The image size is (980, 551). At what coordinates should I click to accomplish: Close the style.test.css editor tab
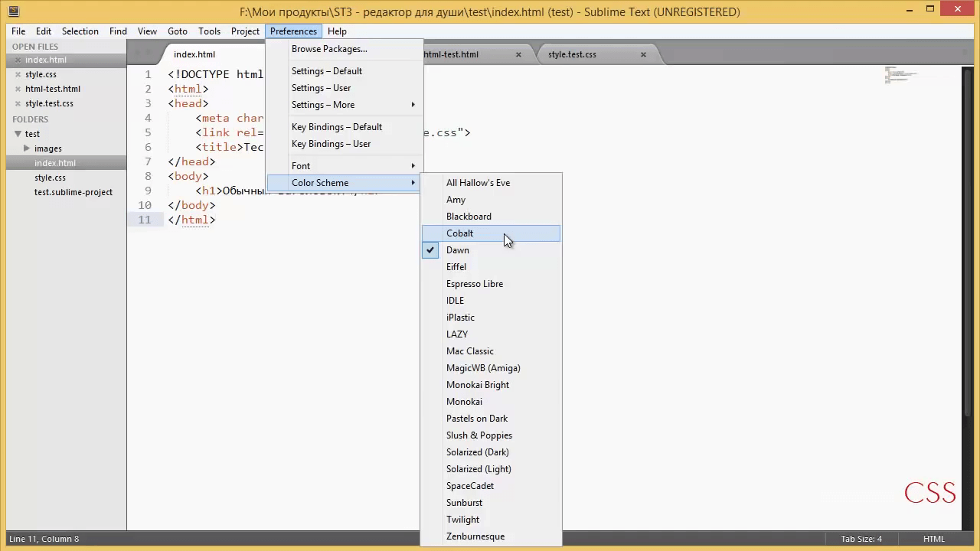643,54
